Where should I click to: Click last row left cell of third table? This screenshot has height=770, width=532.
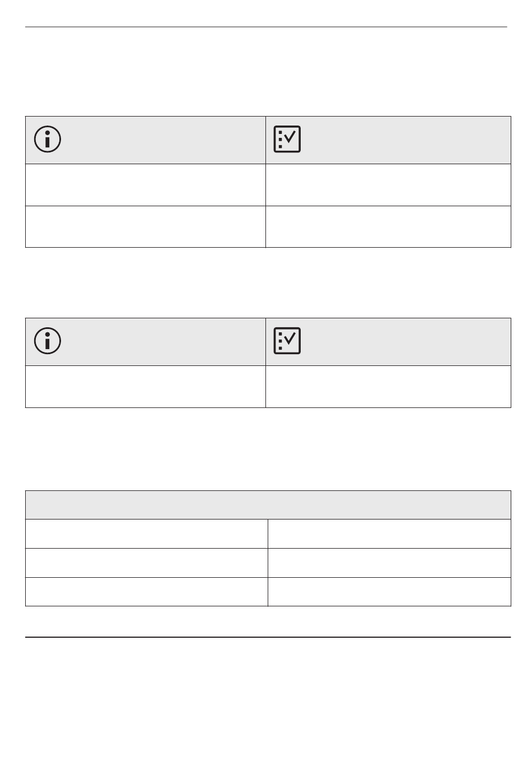coord(147,592)
